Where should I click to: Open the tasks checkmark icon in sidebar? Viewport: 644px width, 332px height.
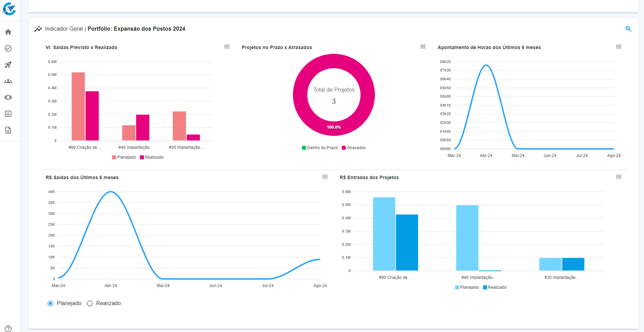pos(8,48)
